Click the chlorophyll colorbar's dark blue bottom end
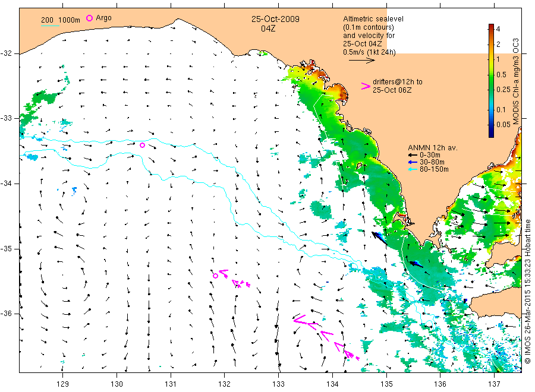This screenshot has height=392, width=535. [491, 134]
